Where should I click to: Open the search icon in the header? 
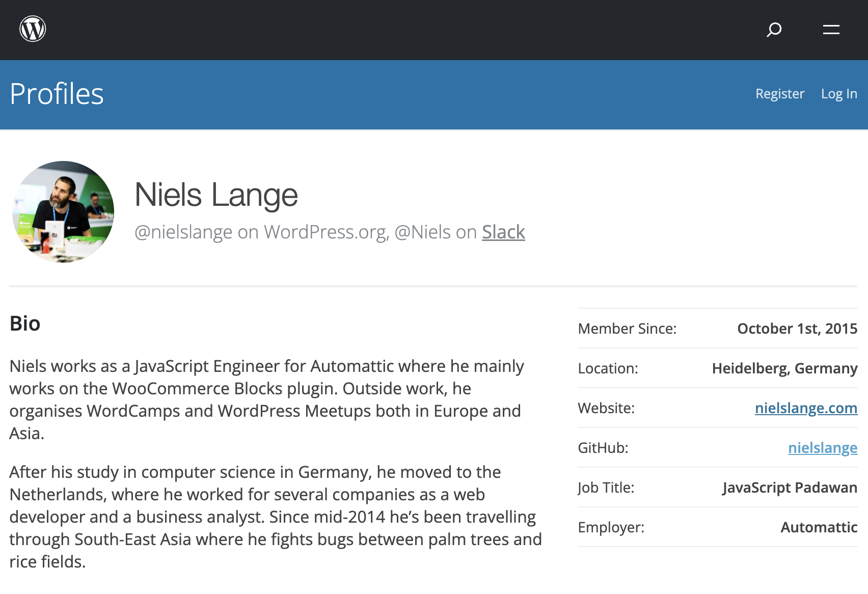point(773,31)
